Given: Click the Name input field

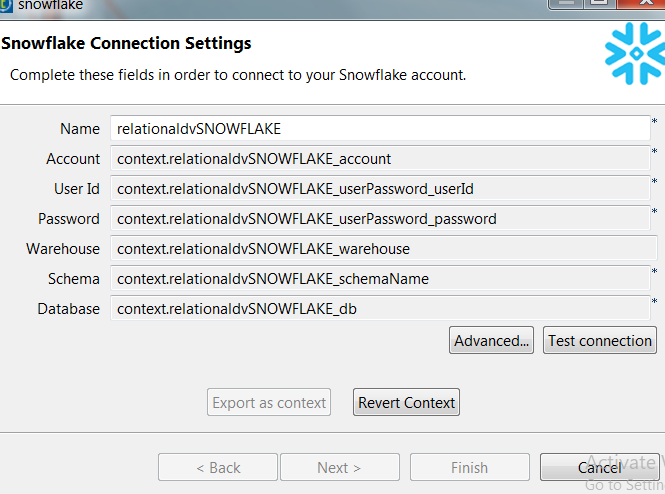Looking at the screenshot, I should tap(380, 128).
